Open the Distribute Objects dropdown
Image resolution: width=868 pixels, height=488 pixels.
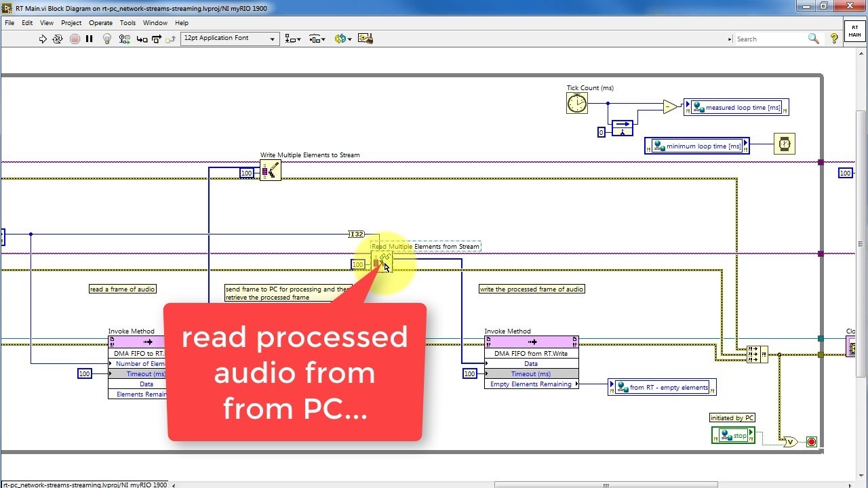click(317, 39)
